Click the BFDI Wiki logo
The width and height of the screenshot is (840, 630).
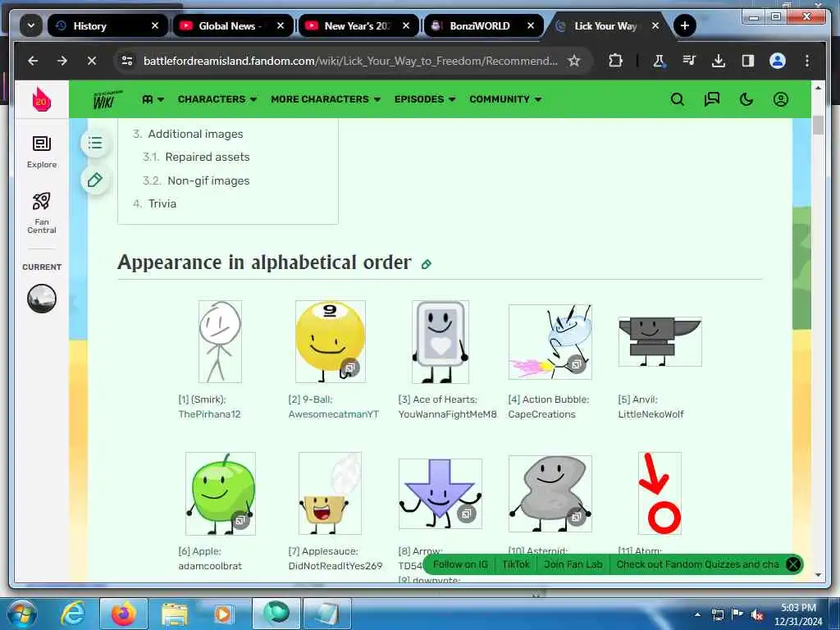click(107, 99)
